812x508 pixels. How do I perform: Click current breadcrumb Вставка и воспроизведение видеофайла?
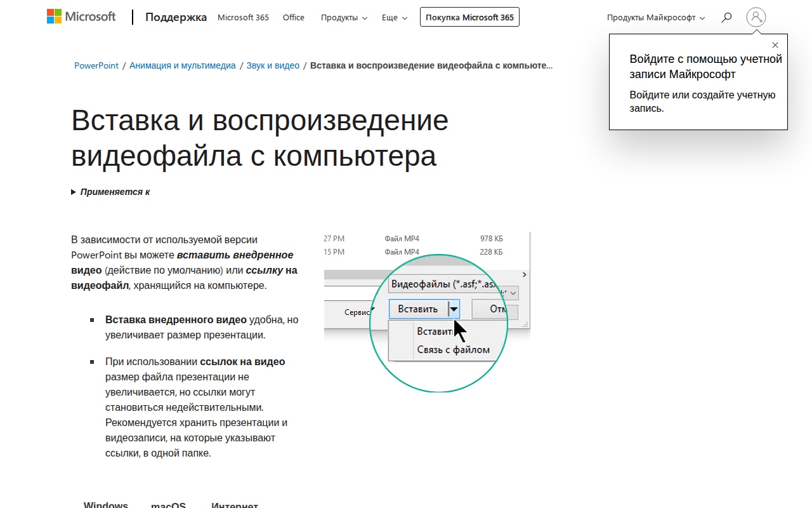pyautogui.click(x=431, y=65)
